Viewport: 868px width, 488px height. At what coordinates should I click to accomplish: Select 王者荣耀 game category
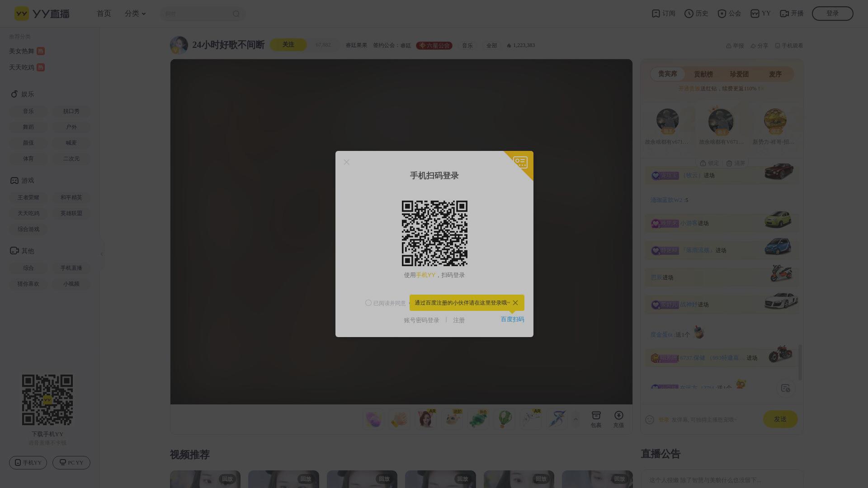pos(28,197)
